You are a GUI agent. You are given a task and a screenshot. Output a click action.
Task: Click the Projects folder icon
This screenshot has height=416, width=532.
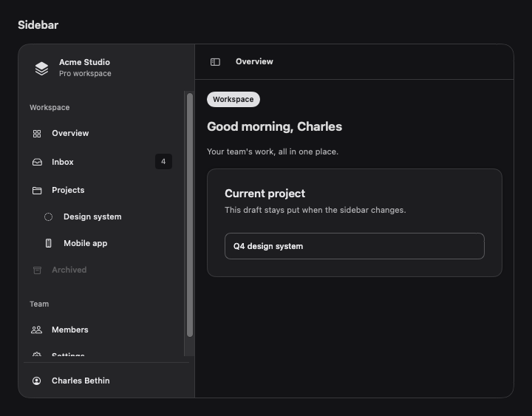[37, 191]
